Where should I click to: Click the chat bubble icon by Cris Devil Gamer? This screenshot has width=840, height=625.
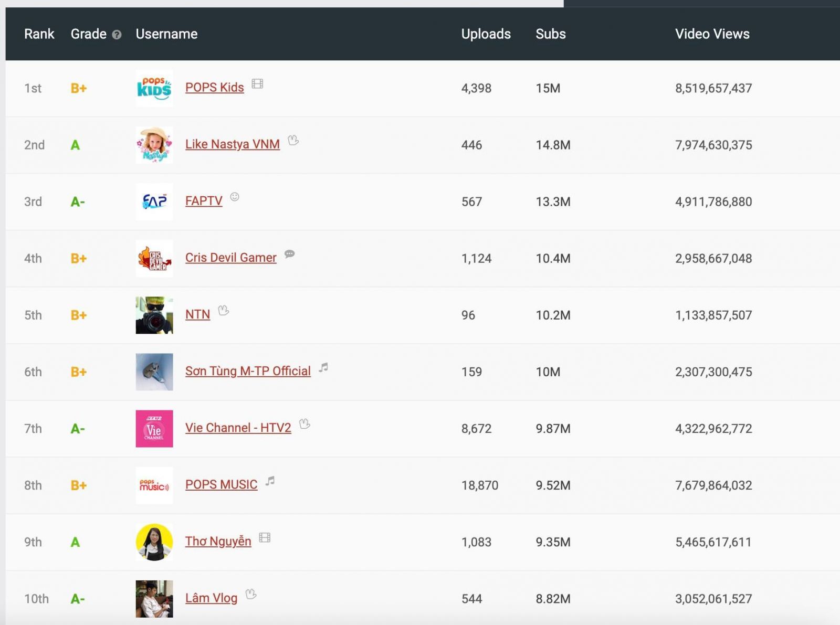[x=289, y=254]
